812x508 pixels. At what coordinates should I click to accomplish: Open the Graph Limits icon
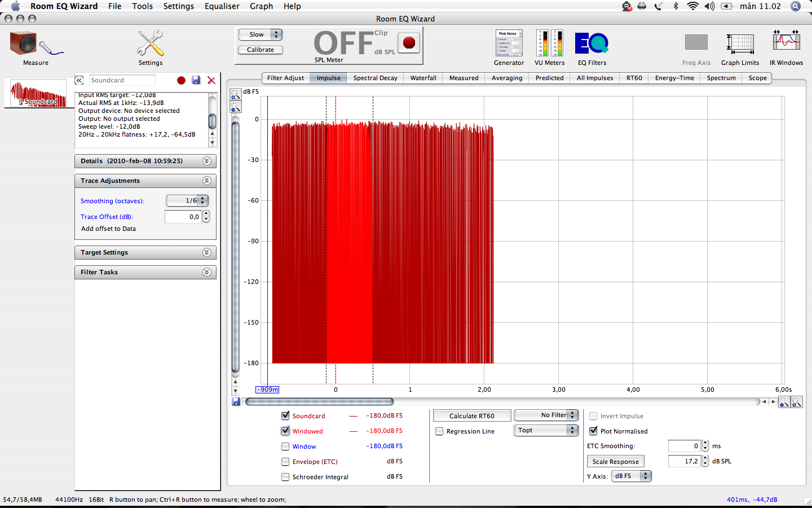[x=740, y=43]
